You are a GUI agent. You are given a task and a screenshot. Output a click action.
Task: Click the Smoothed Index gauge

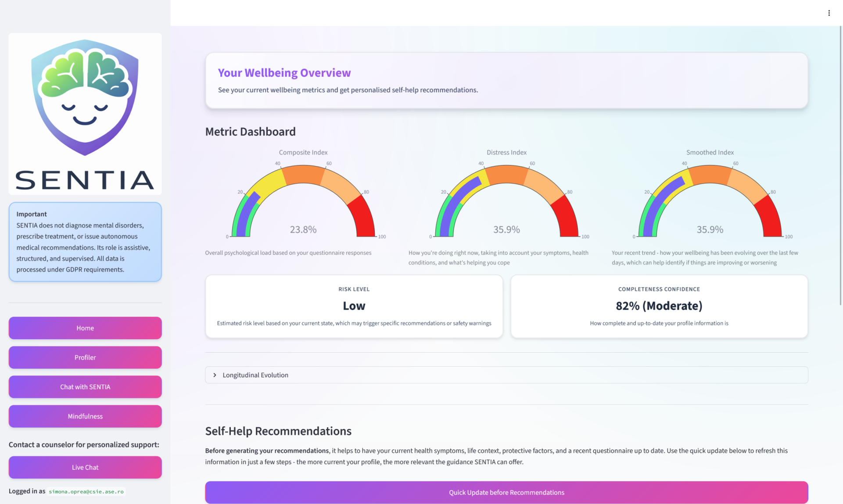coord(710,200)
